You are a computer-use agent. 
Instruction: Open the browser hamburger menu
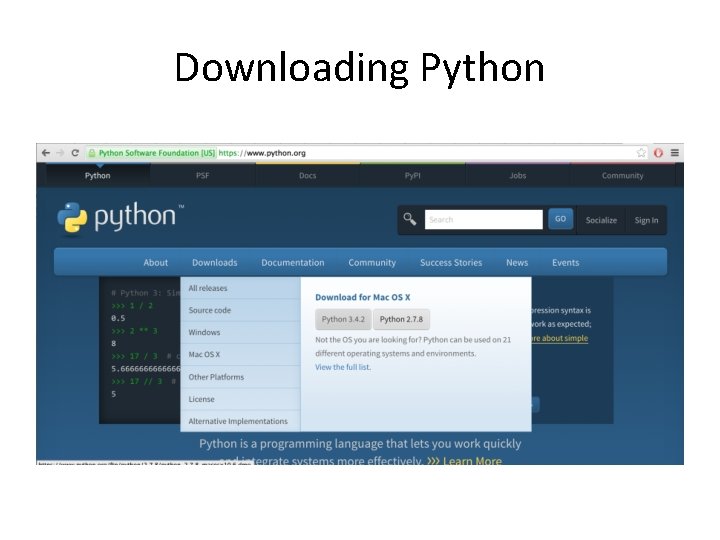pyautogui.click(x=675, y=153)
